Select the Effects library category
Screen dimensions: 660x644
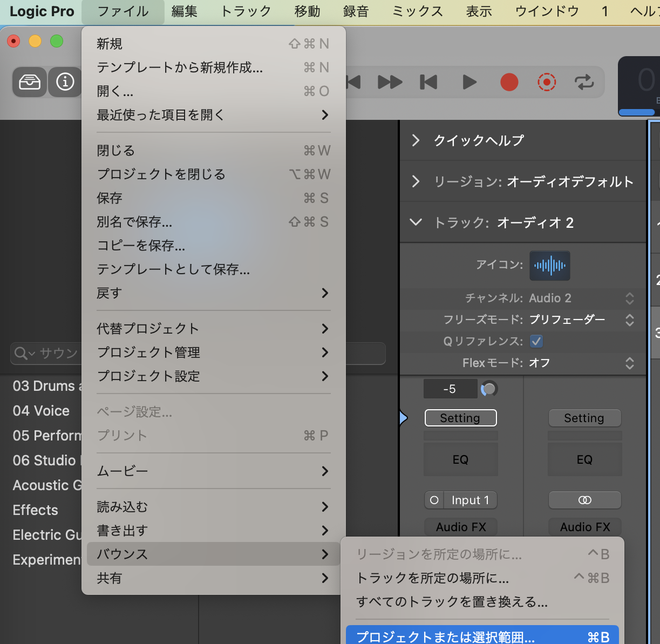pyautogui.click(x=35, y=510)
